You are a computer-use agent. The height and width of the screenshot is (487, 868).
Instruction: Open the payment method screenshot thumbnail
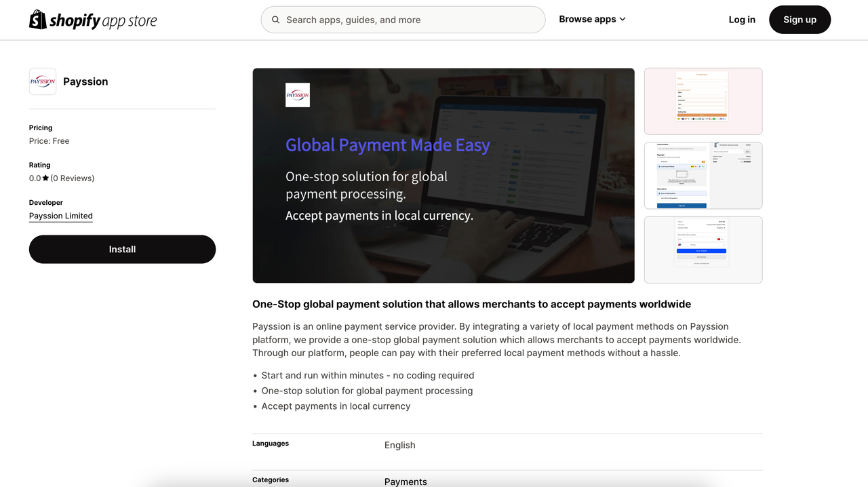pyautogui.click(x=703, y=250)
